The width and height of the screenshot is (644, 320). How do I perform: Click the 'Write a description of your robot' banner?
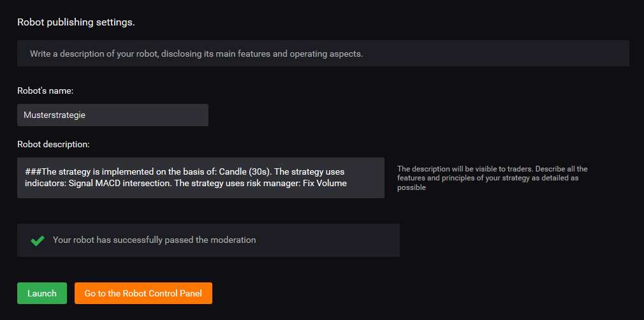coord(323,54)
